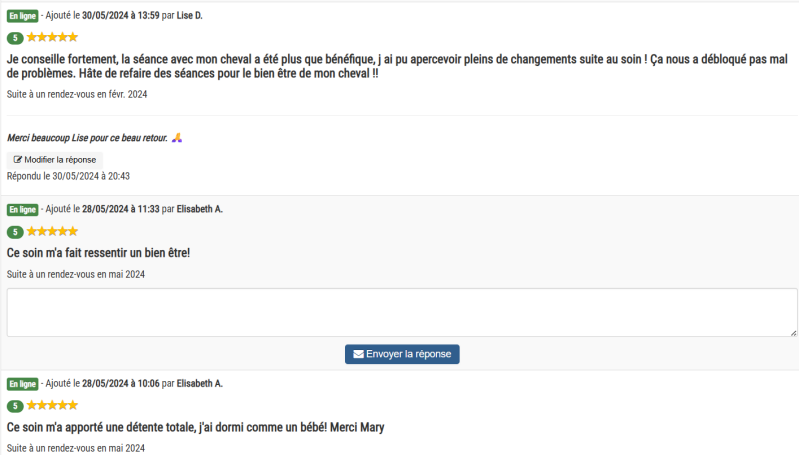Focus the empty reply text area

402,312
